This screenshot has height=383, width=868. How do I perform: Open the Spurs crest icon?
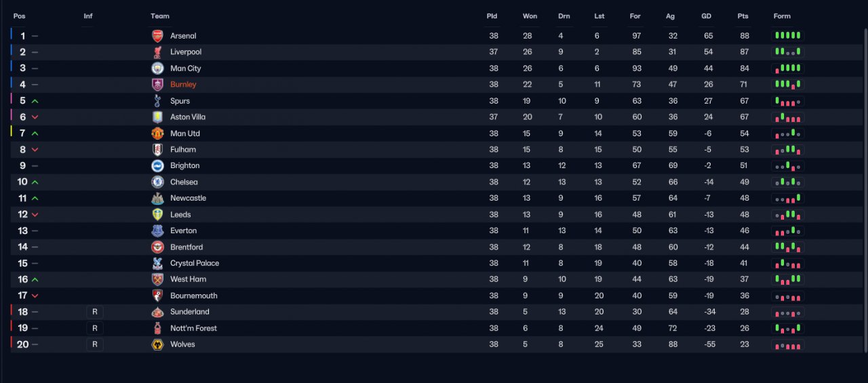pos(157,101)
